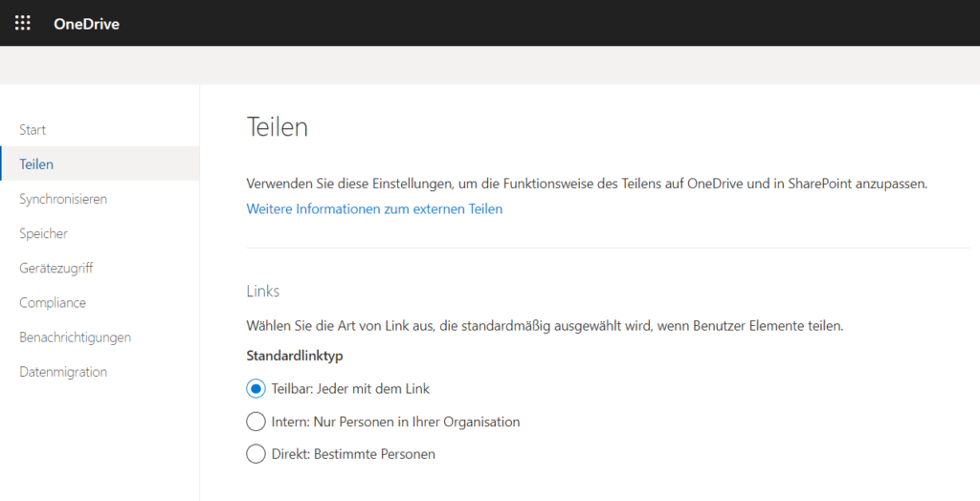Image resolution: width=980 pixels, height=501 pixels.
Task: Open Benachrichtigungen in the sidebar
Action: tap(75, 338)
